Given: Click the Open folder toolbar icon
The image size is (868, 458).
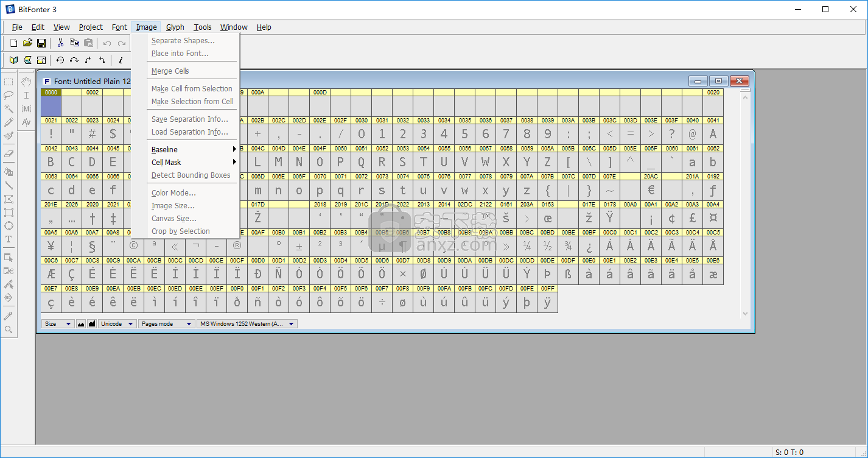Looking at the screenshot, I should (27, 43).
